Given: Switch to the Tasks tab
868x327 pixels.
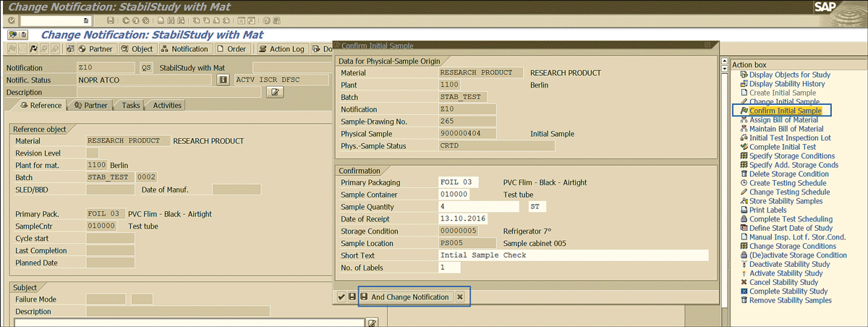Looking at the screenshot, I should (x=130, y=105).
